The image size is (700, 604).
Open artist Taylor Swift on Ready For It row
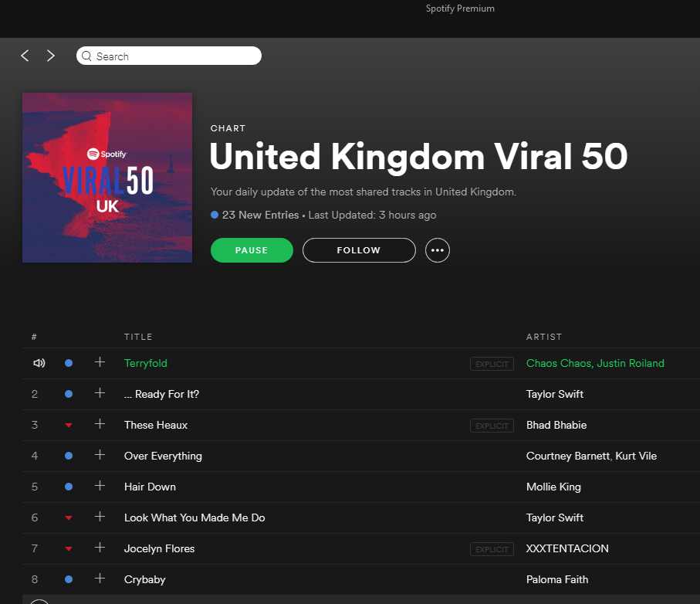(554, 394)
